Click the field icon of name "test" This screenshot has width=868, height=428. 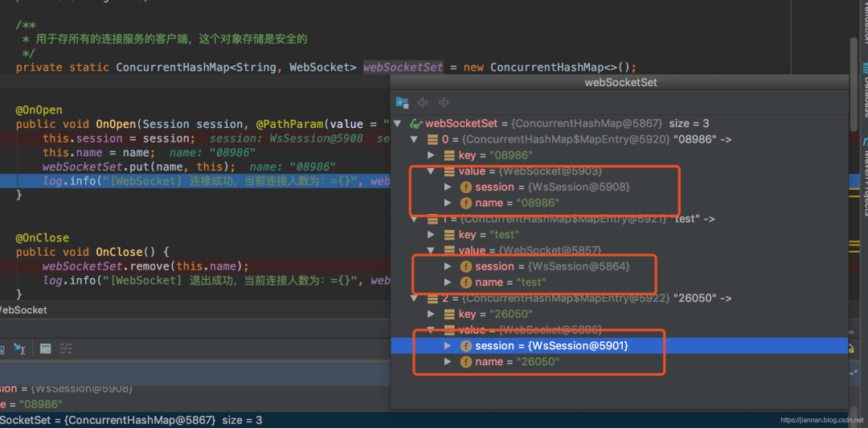pos(465,282)
